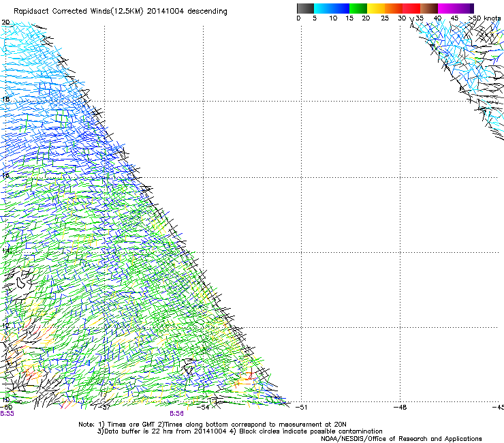Select the yellow 20-25 knots color segment
504x443 pixels.
coord(376,8)
